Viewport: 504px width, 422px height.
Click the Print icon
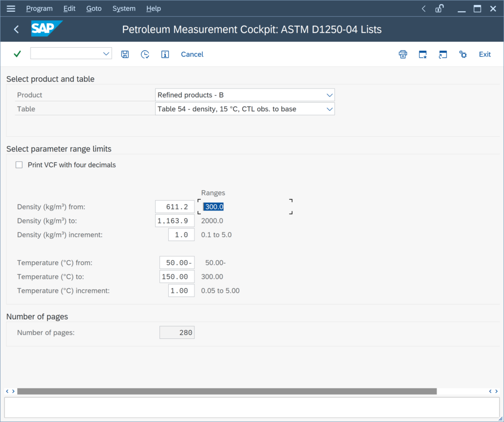click(x=403, y=54)
